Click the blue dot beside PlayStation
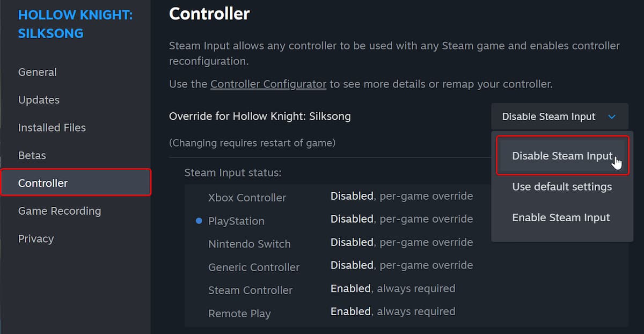Viewport: 644px width, 334px height. click(199, 221)
